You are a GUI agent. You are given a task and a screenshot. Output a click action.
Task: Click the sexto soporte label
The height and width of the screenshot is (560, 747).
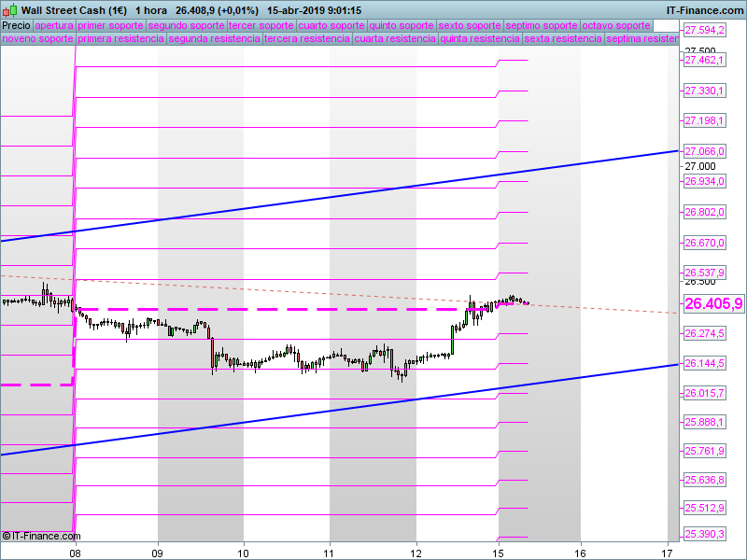(470, 26)
